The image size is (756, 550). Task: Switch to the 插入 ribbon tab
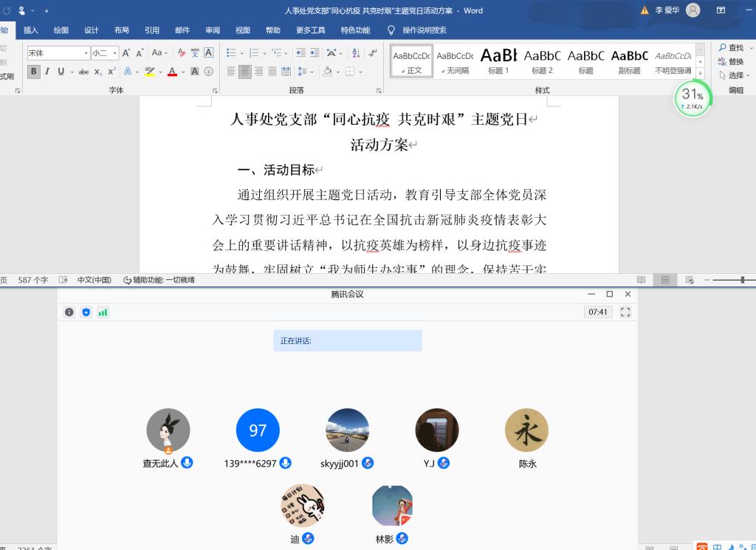[x=30, y=30]
